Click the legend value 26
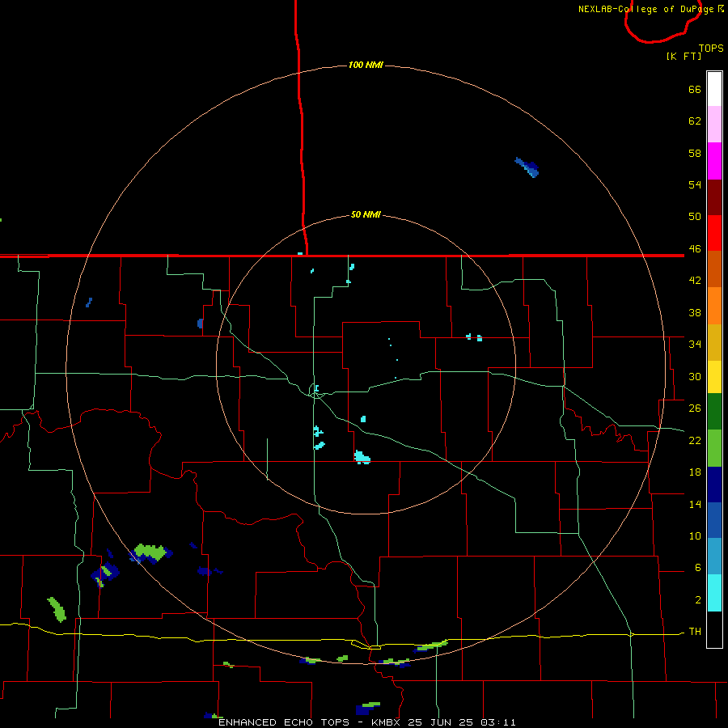This screenshot has width=728, height=728. coord(695,408)
